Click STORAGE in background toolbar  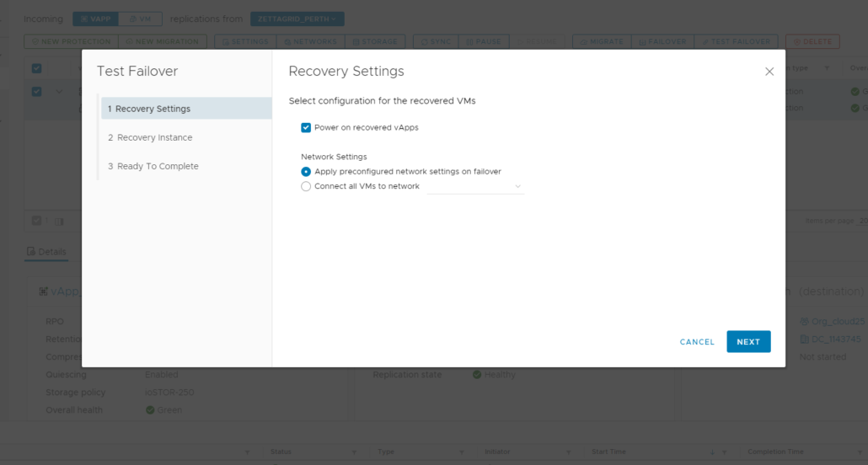point(375,41)
